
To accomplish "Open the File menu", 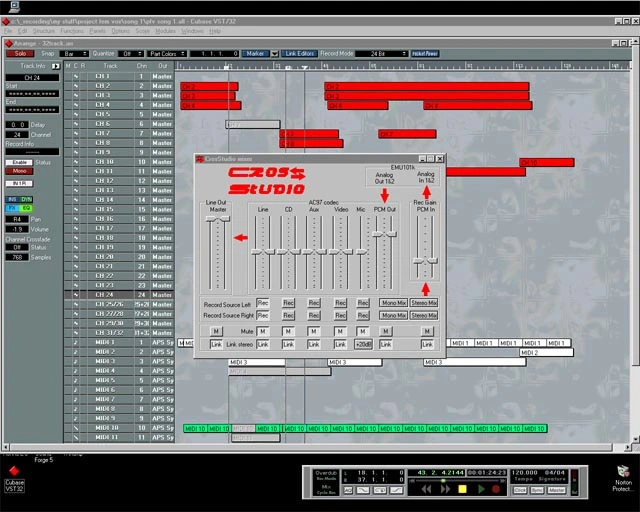I will pos(8,31).
